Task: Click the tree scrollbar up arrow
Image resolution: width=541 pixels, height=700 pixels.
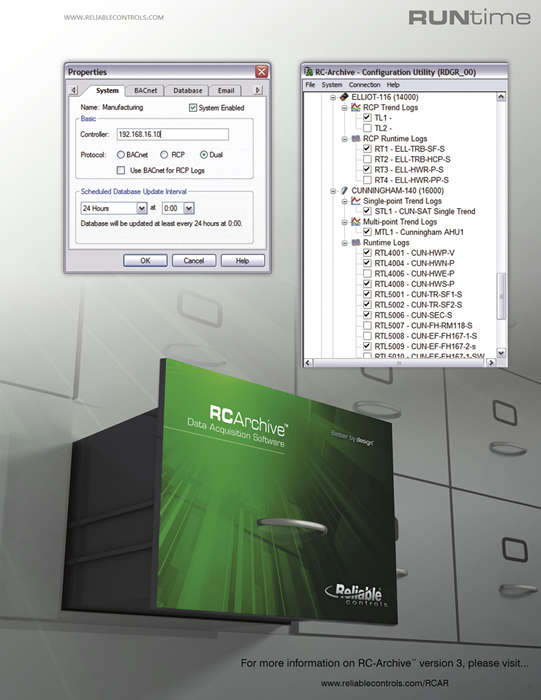Action: coord(501,96)
